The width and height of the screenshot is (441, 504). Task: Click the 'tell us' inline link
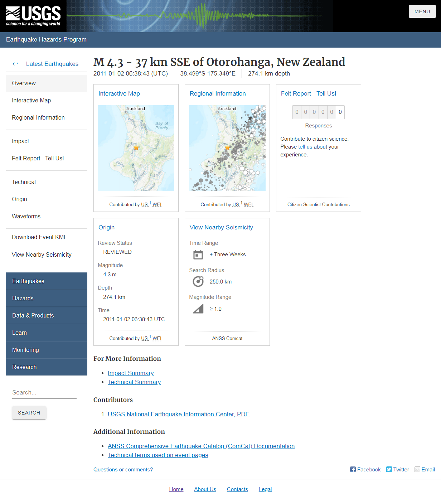pyautogui.click(x=305, y=147)
